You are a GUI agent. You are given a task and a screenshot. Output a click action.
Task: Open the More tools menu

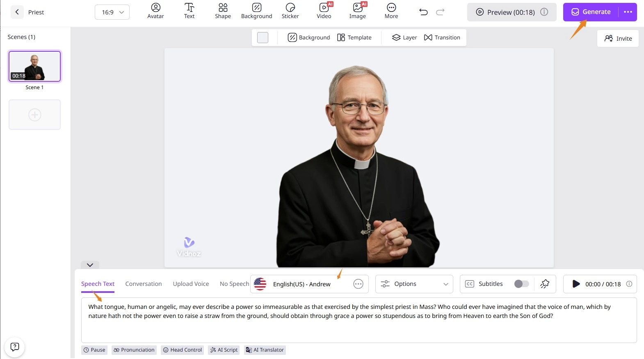click(x=391, y=12)
